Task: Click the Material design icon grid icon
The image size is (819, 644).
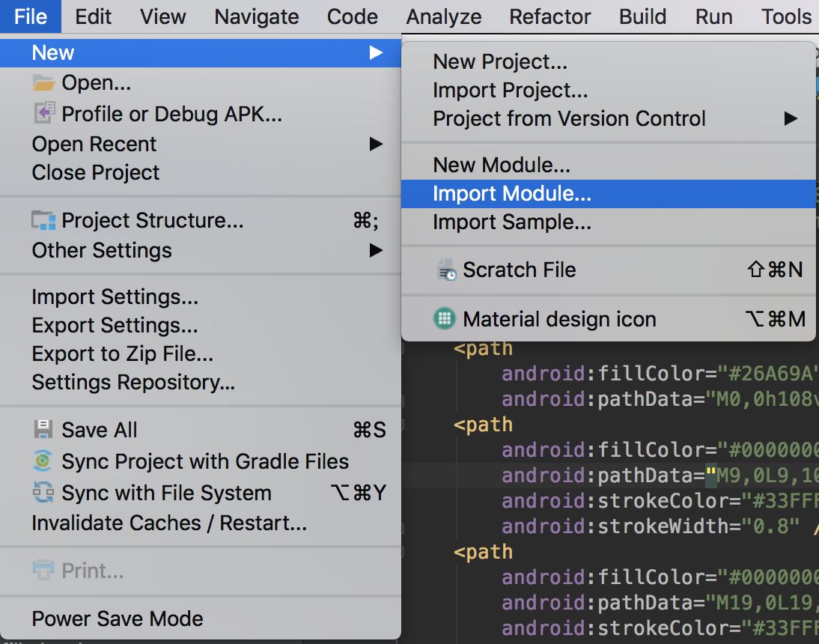Action: [445, 319]
